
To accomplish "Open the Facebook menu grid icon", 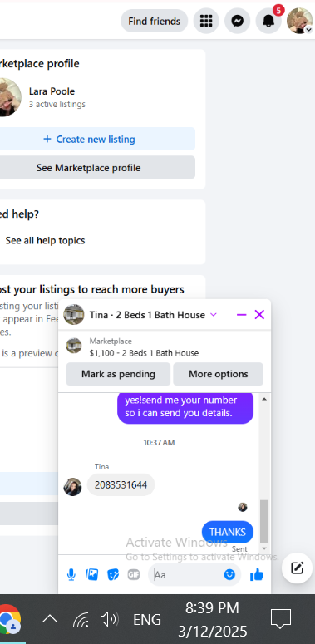I will tap(206, 21).
